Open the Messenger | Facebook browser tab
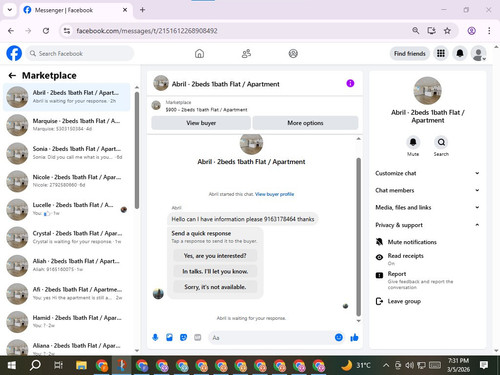Image resolution: width=500 pixels, height=375 pixels. tap(75, 10)
